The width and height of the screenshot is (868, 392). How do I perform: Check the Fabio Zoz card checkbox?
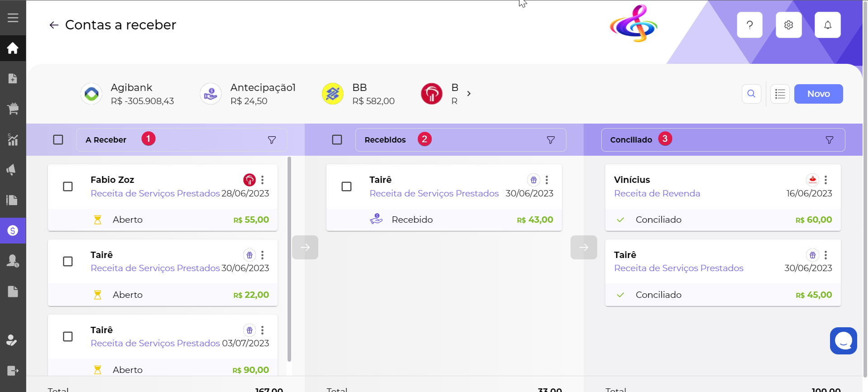[68, 186]
